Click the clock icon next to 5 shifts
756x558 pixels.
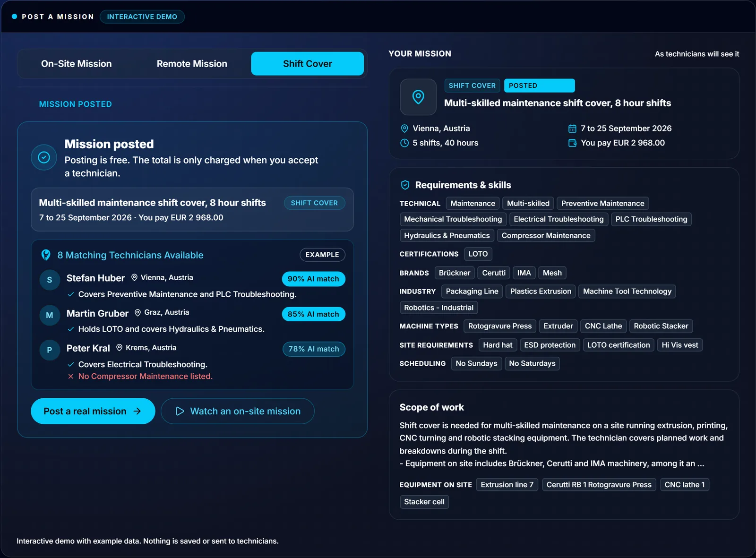[404, 143]
